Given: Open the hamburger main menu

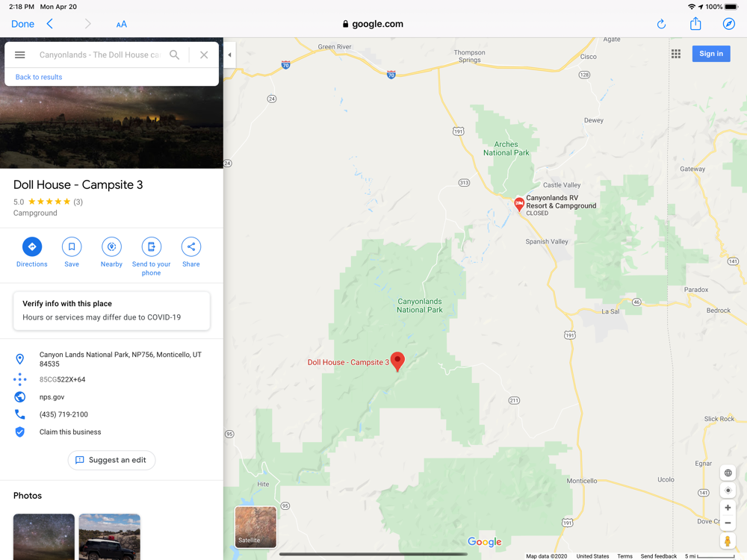Looking at the screenshot, I should [x=19, y=55].
